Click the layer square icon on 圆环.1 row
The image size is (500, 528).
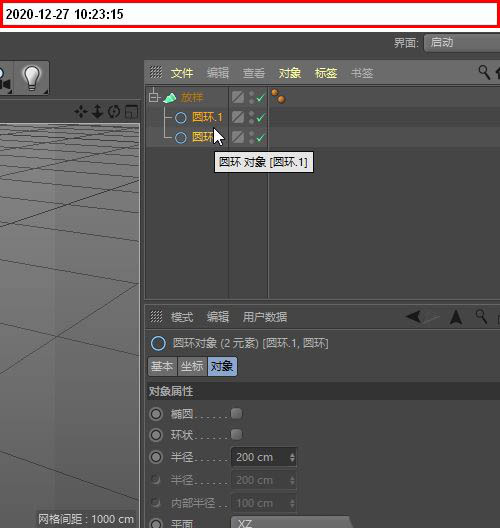point(238,117)
